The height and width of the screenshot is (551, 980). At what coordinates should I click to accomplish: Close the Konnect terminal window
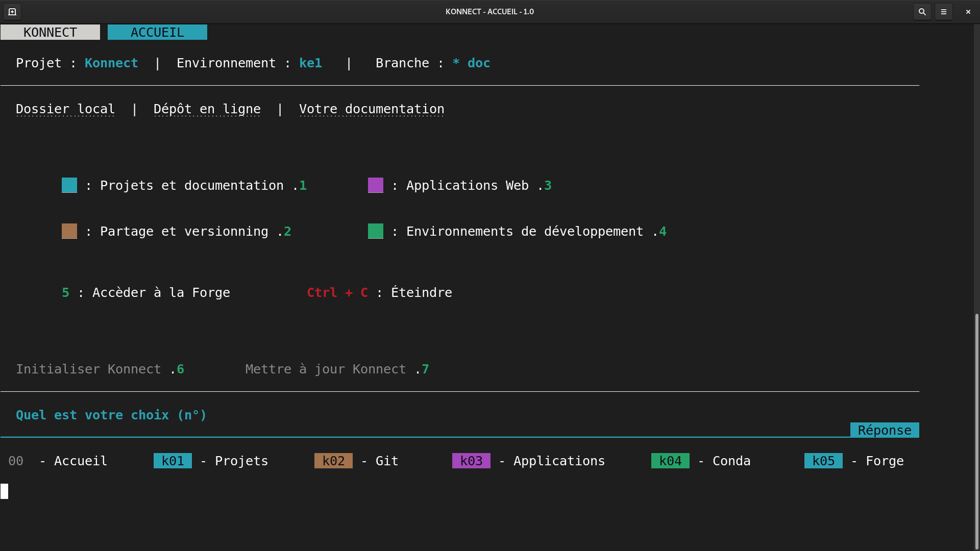pos(968,11)
